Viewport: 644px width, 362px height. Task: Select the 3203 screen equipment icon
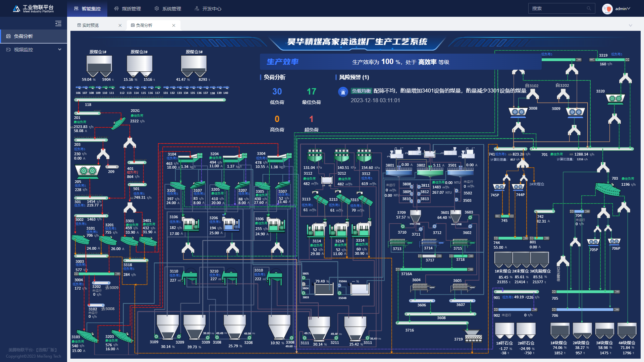pyautogui.click(x=122, y=336)
